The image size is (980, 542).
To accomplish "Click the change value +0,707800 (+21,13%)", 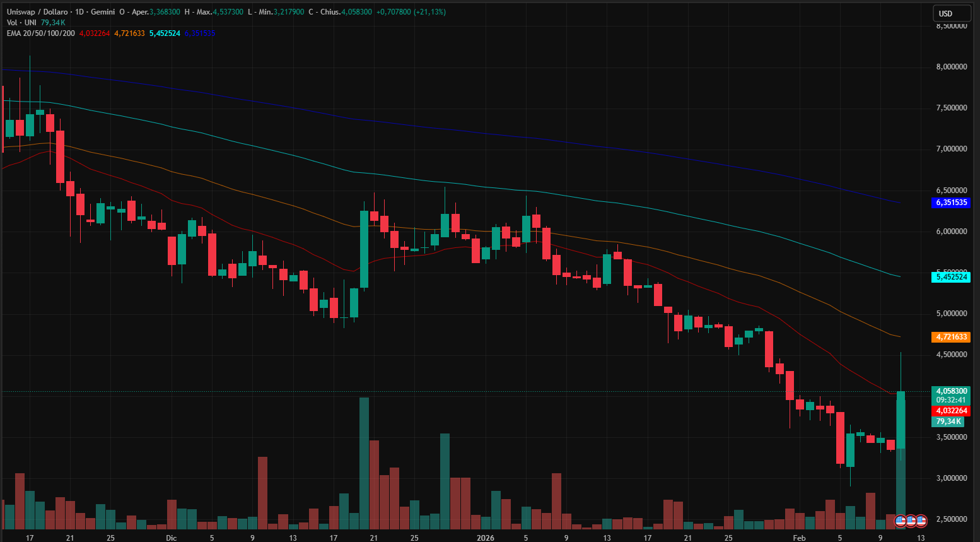I will (411, 12).
